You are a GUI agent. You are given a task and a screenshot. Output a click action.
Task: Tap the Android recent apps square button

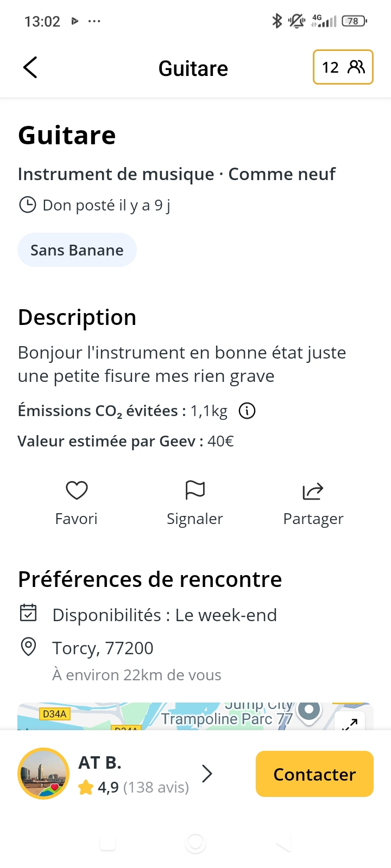click(x=108, y=843)
